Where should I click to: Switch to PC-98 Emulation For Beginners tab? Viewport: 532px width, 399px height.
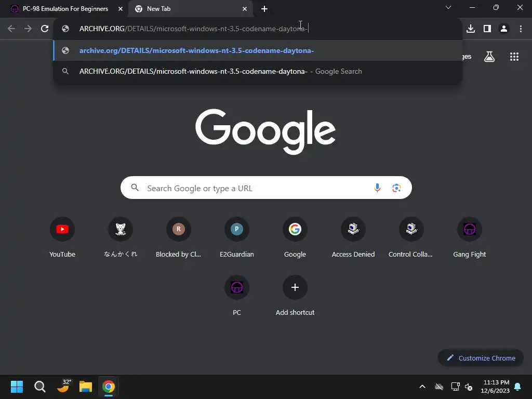(x=65, y=9)
